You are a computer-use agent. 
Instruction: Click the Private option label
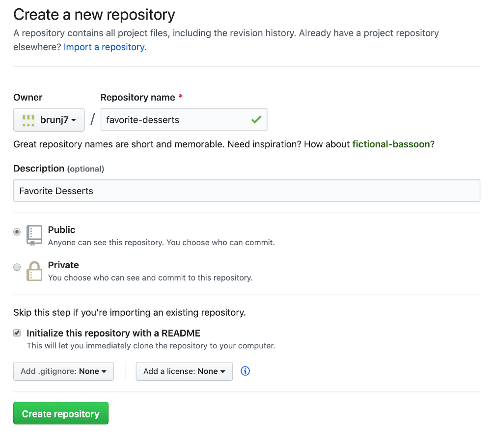63,265
